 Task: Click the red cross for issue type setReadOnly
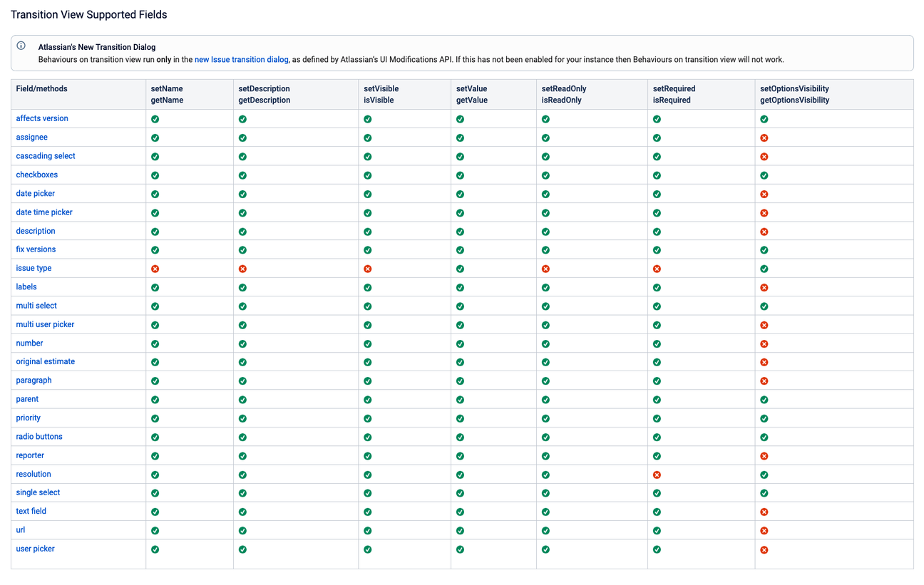click(x=545, y=269)
